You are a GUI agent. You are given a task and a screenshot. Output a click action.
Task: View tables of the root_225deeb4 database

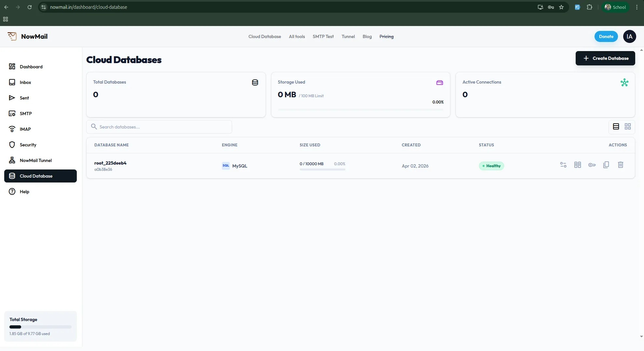pyautogui.click(x=578, y=165)
